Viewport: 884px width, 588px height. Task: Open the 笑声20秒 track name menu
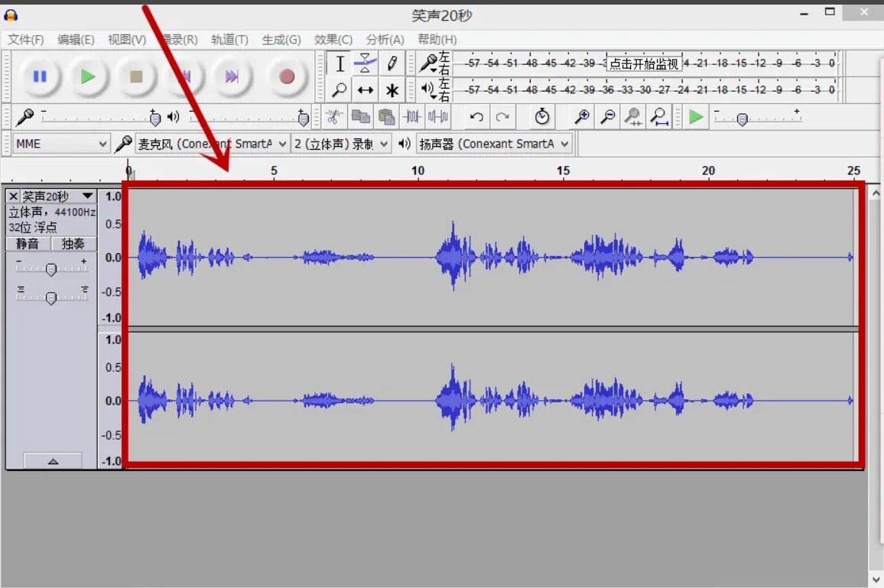pyautogui.click(x=57, y=197)
